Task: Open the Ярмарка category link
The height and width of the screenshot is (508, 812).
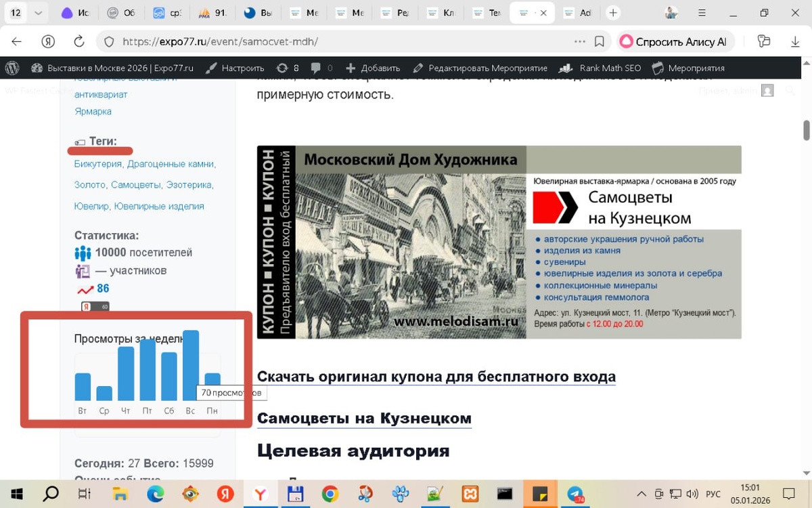Action: [x=93, y=111]
